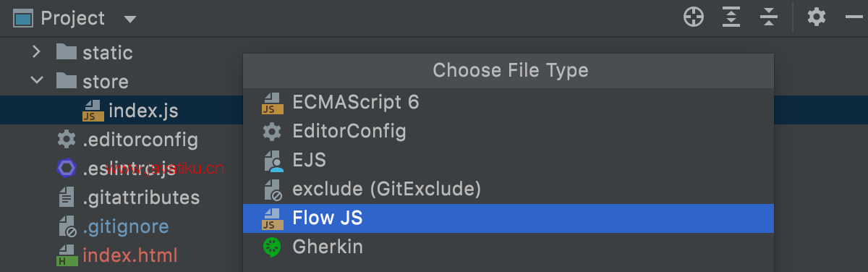
Task: Choose Flow JS file type
Action: click(x=509, y=218)
